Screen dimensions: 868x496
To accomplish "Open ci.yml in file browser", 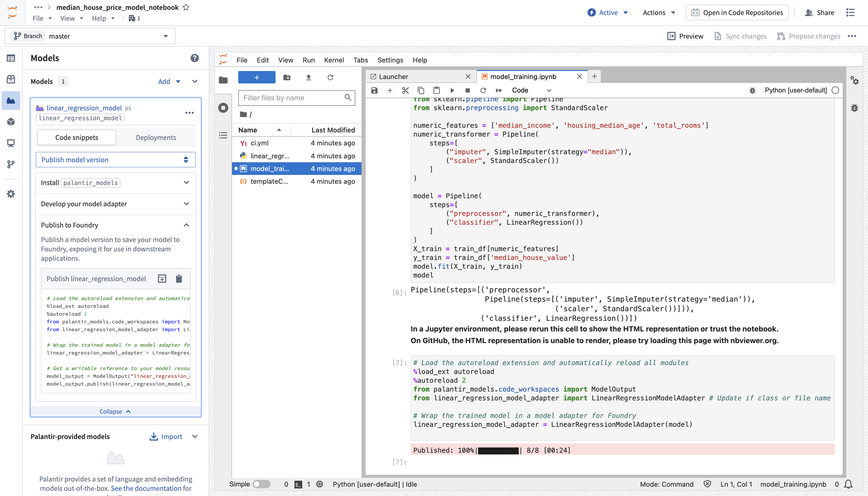I will click(x=296, y=143).
